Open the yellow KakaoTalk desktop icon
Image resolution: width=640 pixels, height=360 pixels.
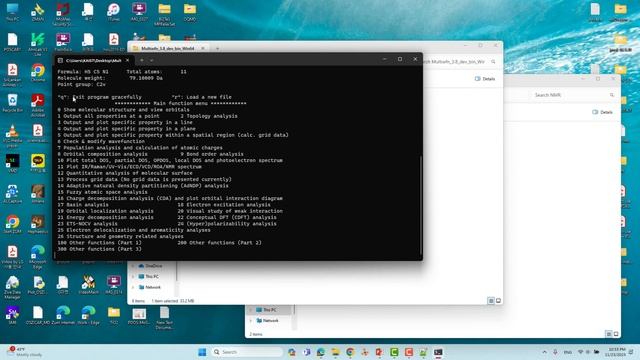click(x=38, y=163)
